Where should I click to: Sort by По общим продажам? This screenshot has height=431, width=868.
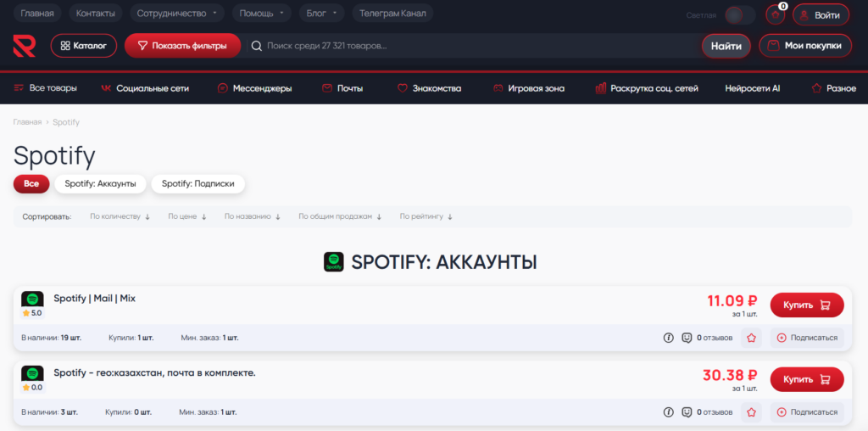(x=341, y=216)
